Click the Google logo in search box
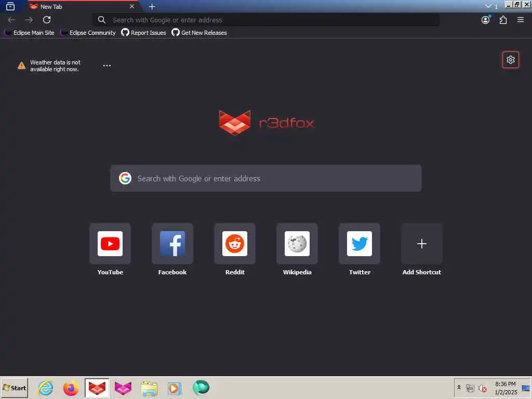 tap(125, 178)
